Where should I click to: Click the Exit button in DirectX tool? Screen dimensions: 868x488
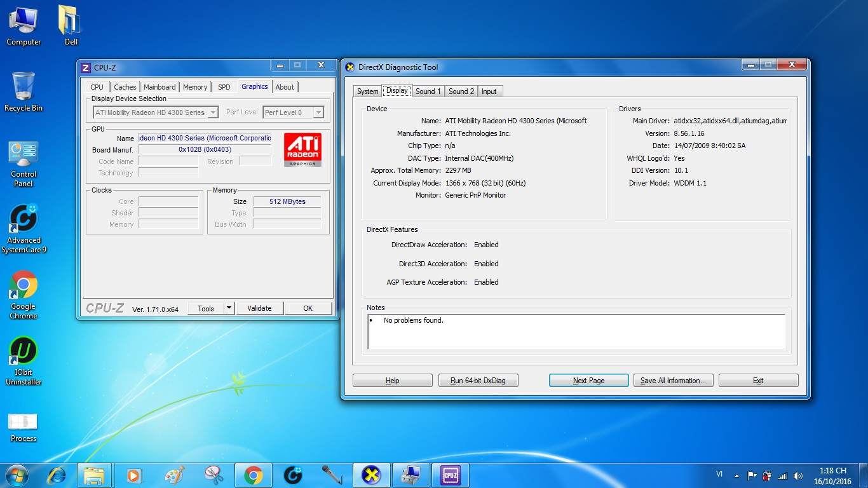(x=758, y=381)
